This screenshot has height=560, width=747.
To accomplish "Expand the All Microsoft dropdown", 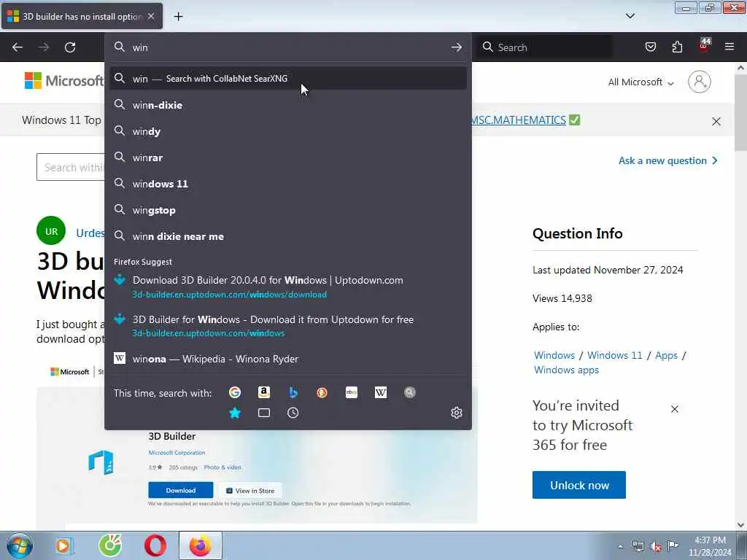I will 640,82.
